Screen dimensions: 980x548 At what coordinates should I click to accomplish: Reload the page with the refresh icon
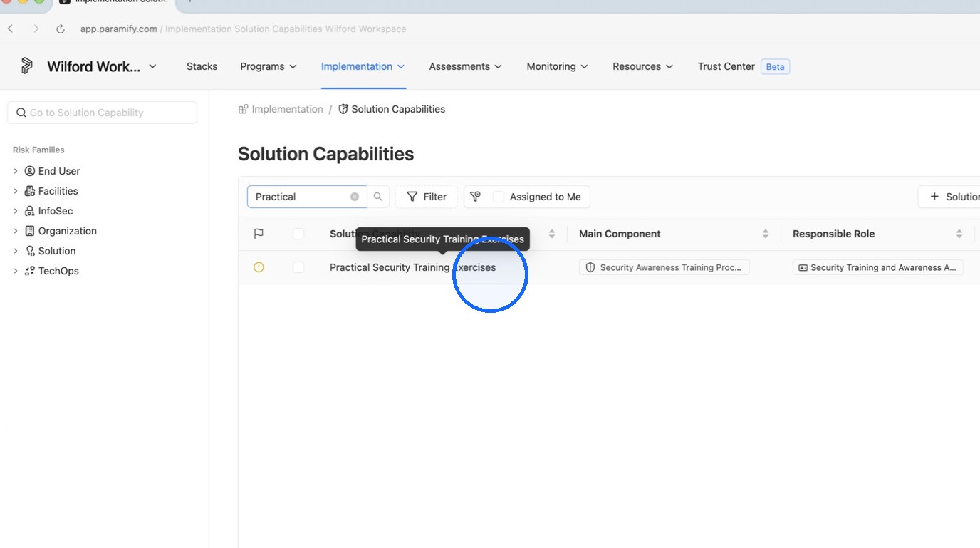point(61,29)
